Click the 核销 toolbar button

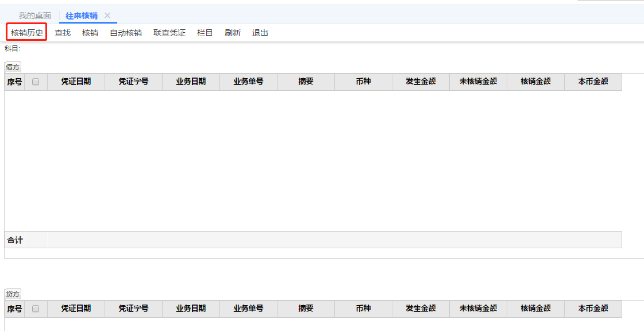pos(90,33)
